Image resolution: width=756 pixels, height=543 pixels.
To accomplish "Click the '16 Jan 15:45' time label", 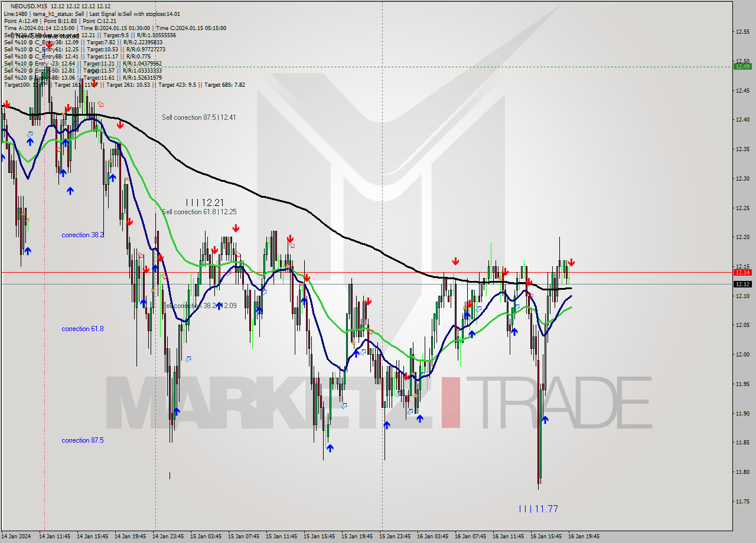I will click(x=546, y=537).
